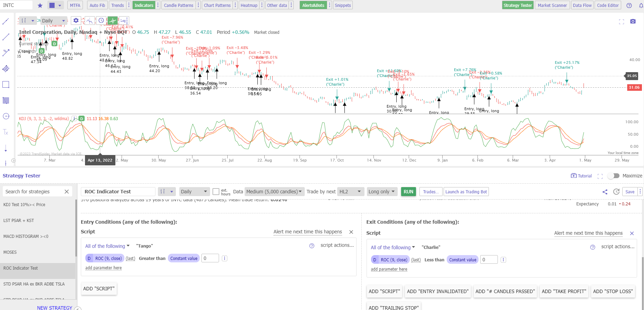Open the chart color swatch picker
Image resolution: width=644 pixels, height=310 pixels.
click(52, 6)
